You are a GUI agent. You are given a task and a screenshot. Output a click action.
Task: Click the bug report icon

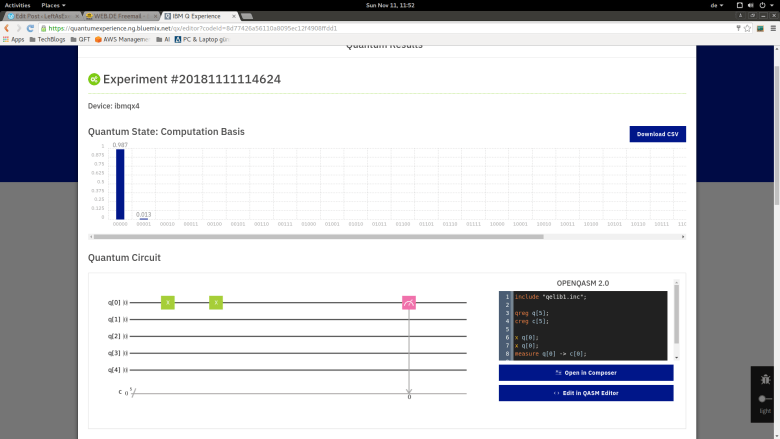click(x=765, y=380)
